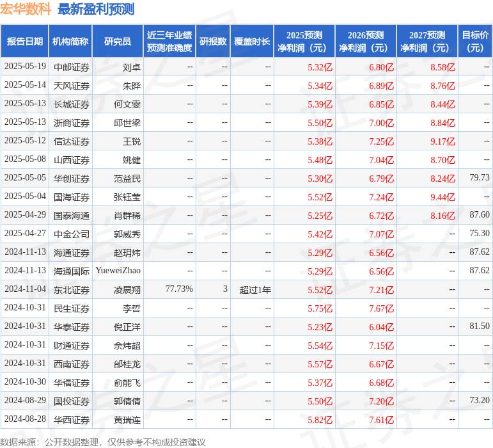The width and height of the screenshot is (493, 448).
Task: Select the 研究员 column header
Action: click(x=118, y=42)
